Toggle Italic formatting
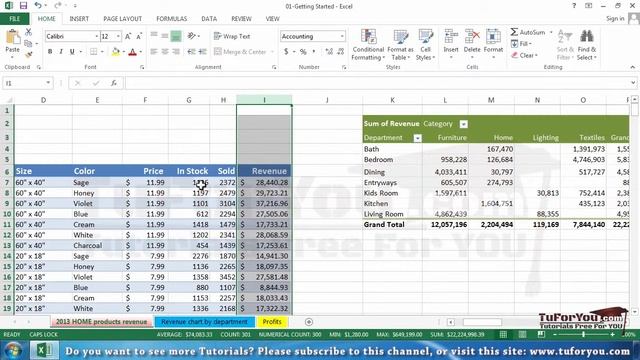The width and height of the screenshot is (640, 360). [61, 52]
